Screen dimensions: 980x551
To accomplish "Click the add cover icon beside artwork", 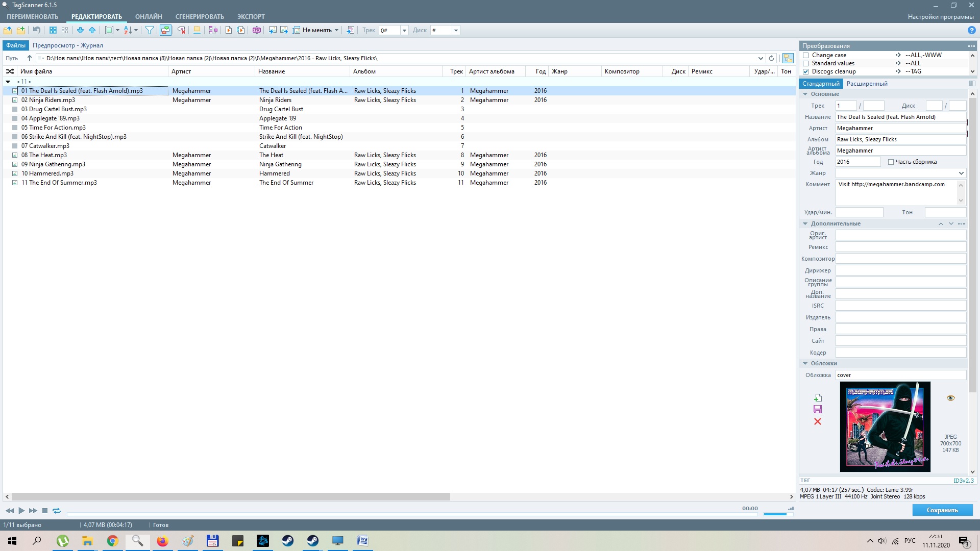I will click(x=818, y=397).
